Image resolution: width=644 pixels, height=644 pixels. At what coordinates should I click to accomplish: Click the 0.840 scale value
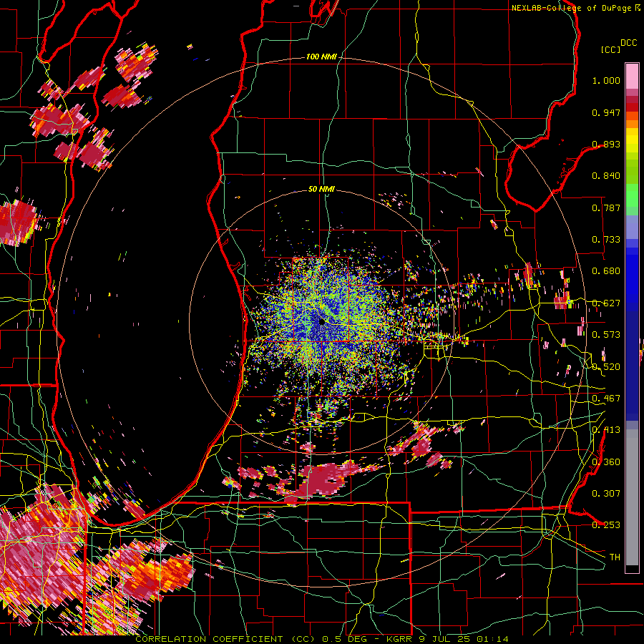coord(606,176)
